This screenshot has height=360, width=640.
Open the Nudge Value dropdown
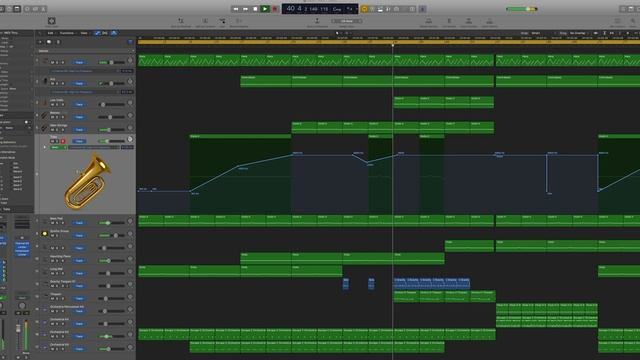coord(347,21)
